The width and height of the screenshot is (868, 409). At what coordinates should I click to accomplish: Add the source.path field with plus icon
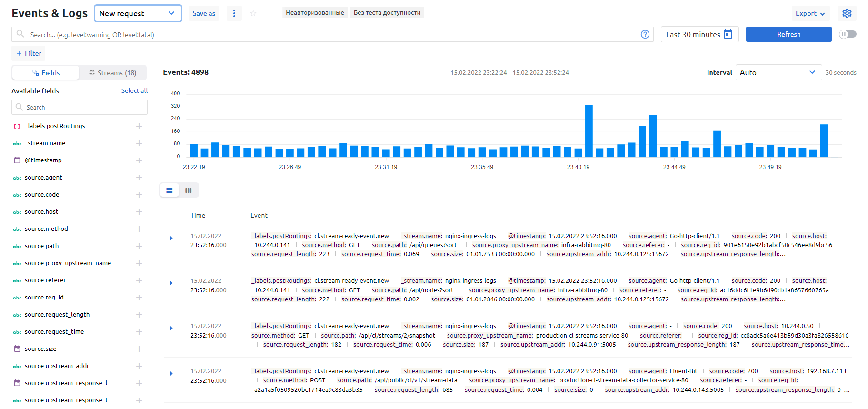[x=139, y=246]
